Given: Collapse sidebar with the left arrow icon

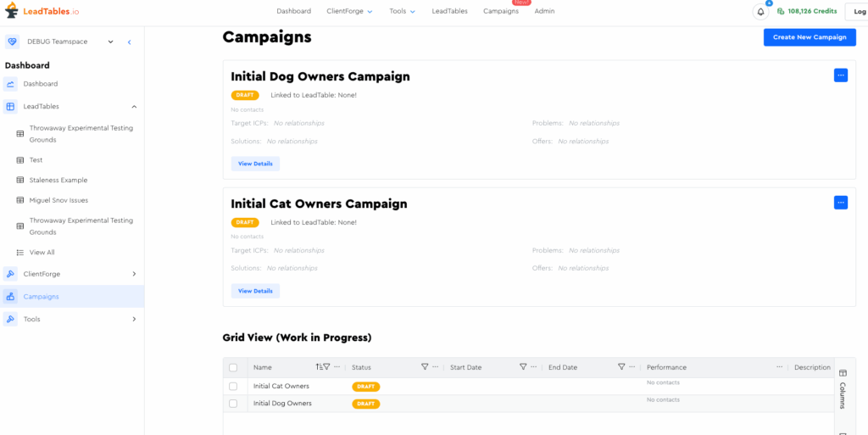Looking at the screenshot, I should [130, 42].
